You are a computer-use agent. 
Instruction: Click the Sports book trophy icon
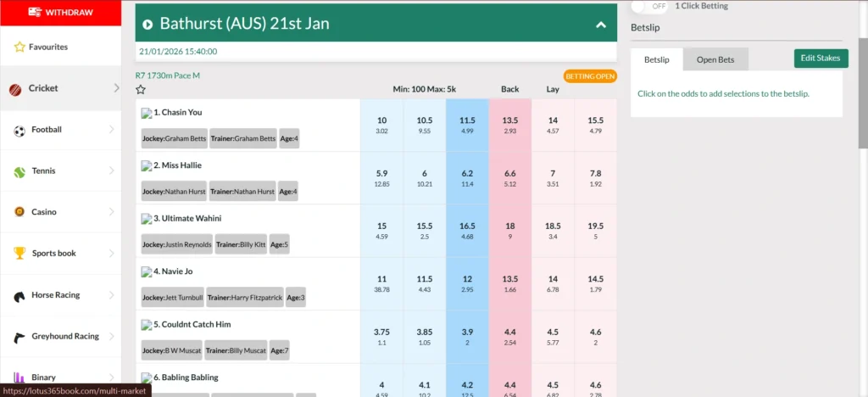pos(19,254)
